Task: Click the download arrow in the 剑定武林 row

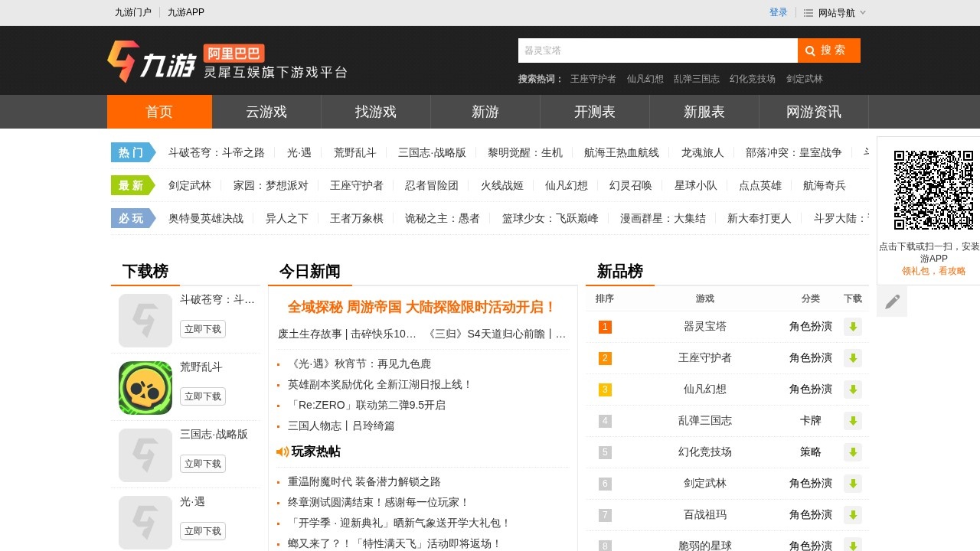Action: click(x=853, y=484)
